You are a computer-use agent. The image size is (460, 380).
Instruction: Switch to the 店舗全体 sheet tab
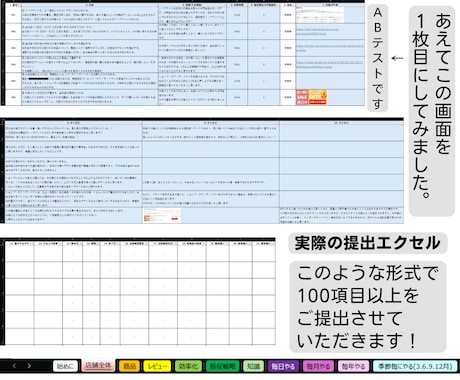pyautogui.click(x=98, y=365)
